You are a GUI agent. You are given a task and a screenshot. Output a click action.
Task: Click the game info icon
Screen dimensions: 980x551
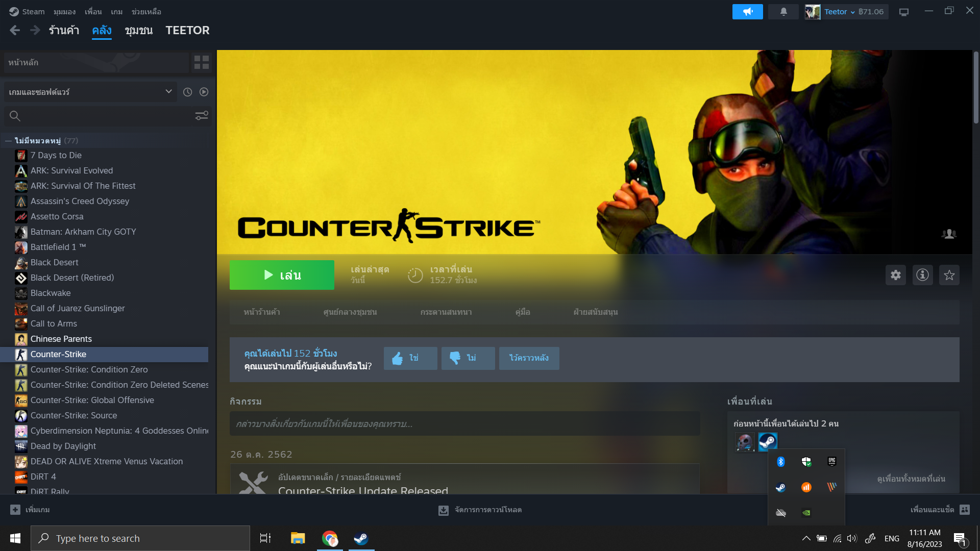[922, 275]
